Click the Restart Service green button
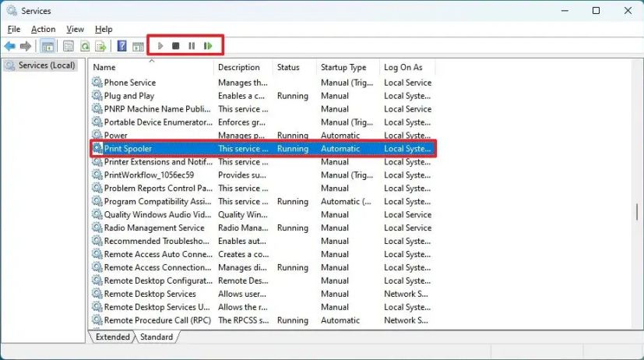 coord(208,46)
